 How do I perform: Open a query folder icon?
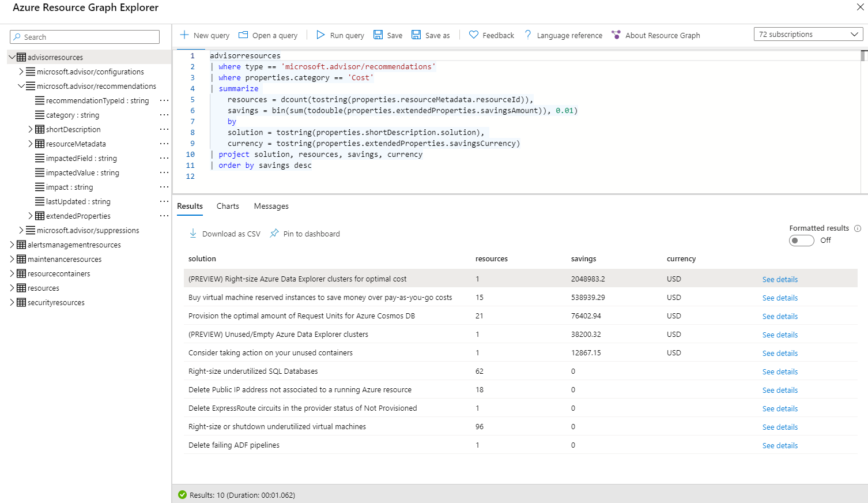pyautogui.click(x=243, y=35)
